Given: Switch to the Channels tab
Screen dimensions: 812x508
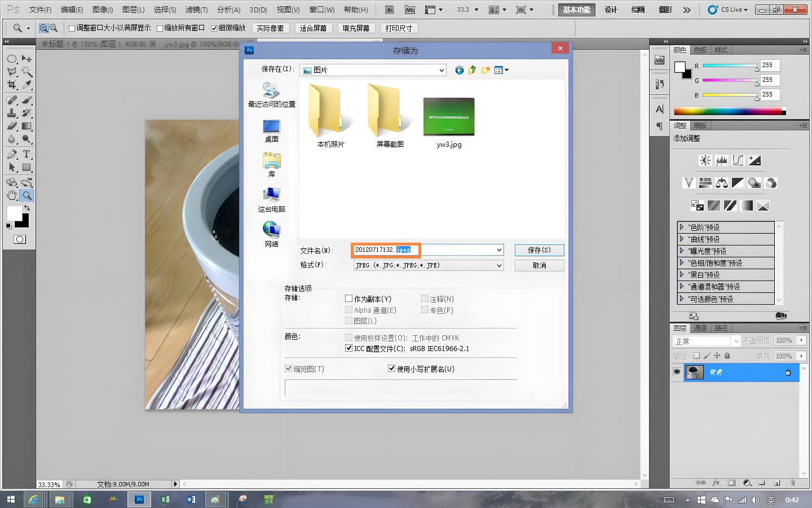Looking at the screenshot, I should (700, 328).
